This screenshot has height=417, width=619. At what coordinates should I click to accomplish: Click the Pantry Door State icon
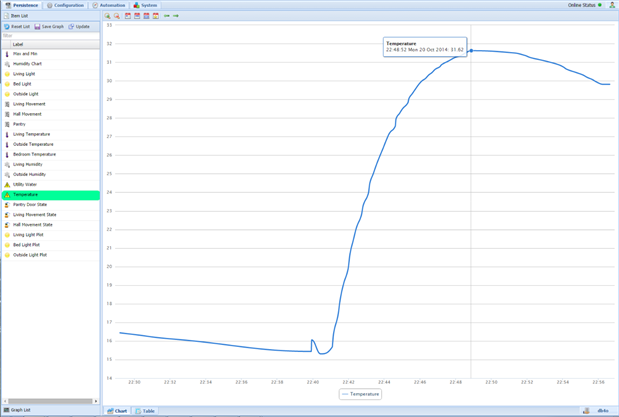point(7,205)
